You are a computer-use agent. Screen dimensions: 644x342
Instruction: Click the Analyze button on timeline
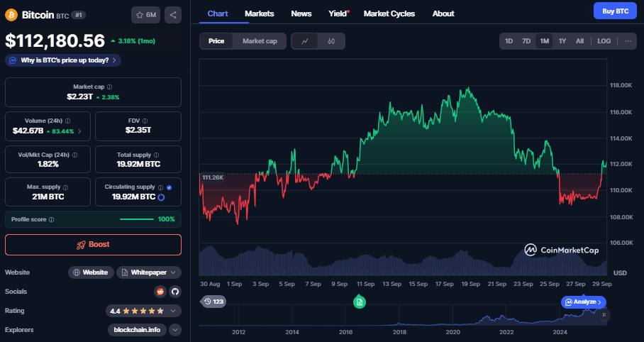pos(583,302)
